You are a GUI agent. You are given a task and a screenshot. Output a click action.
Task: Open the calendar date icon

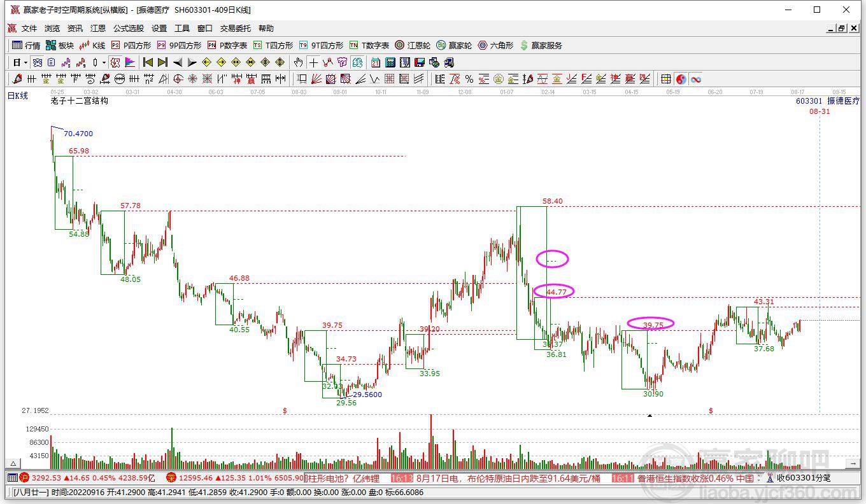pyautogui.click(x=375, y=62)
